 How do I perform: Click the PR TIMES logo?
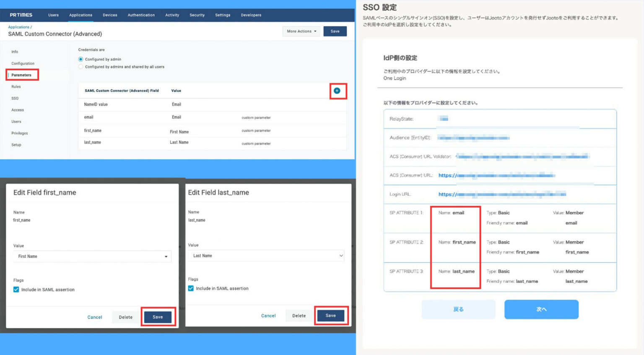[x=21, y=15]
